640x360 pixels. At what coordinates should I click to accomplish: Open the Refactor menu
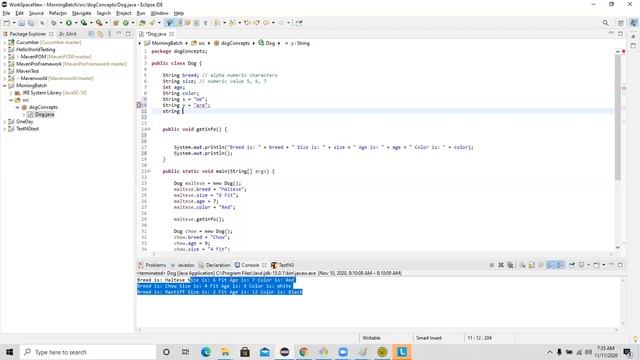tap(58, 13)
